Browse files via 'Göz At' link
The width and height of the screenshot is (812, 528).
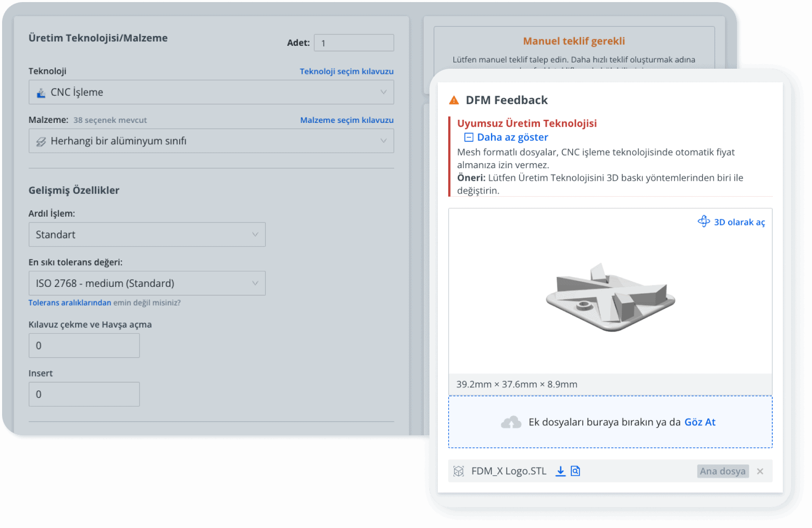(x=699, y=422)
